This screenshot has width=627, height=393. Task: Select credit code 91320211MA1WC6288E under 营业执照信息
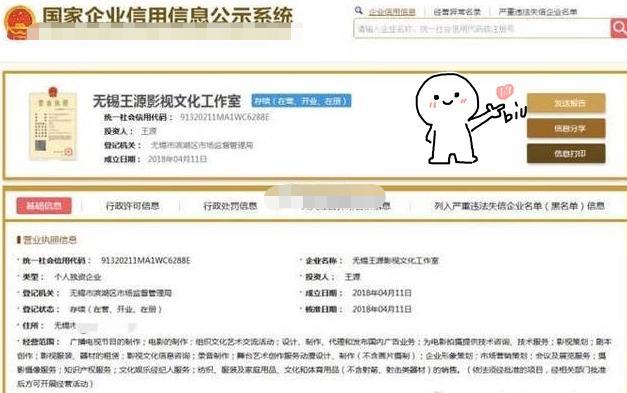[x=146, y=261]
